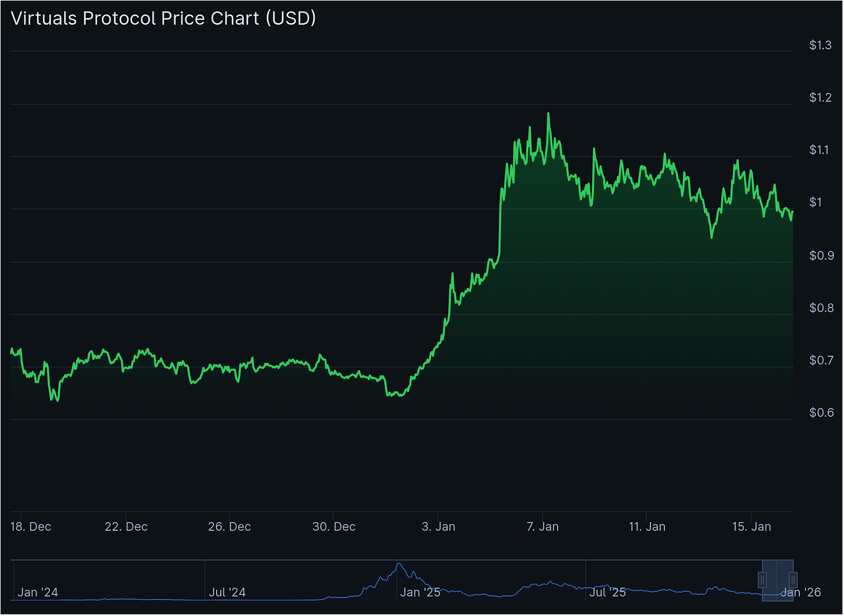Click the $0.6 price axis label

[821, 413]
